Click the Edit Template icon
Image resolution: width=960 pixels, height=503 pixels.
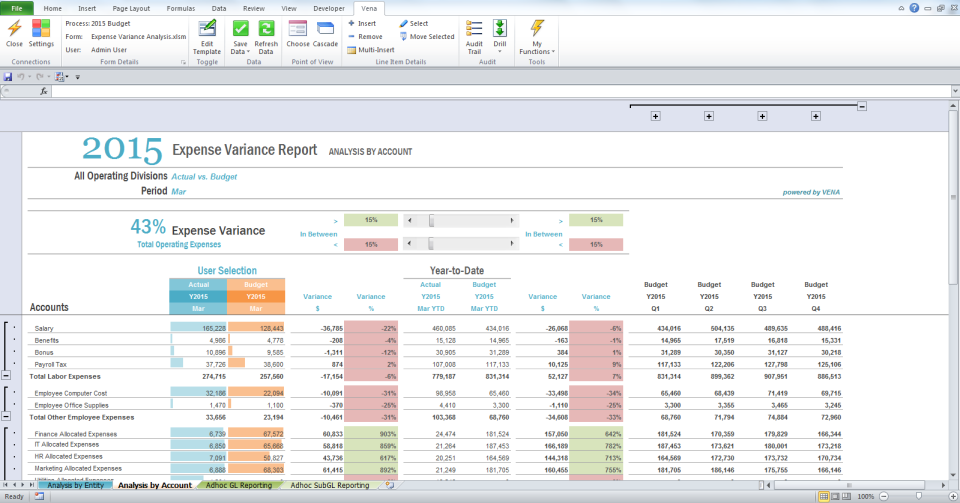pos(207,28)
